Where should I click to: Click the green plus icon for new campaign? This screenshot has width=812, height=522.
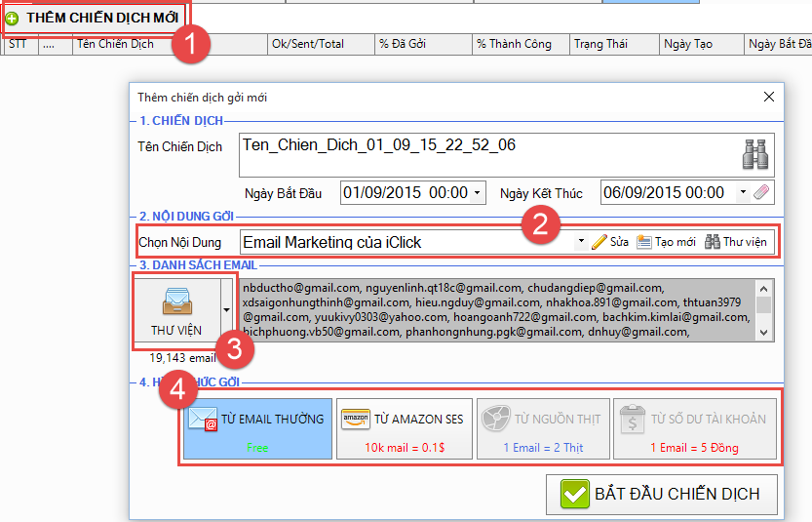12,19
